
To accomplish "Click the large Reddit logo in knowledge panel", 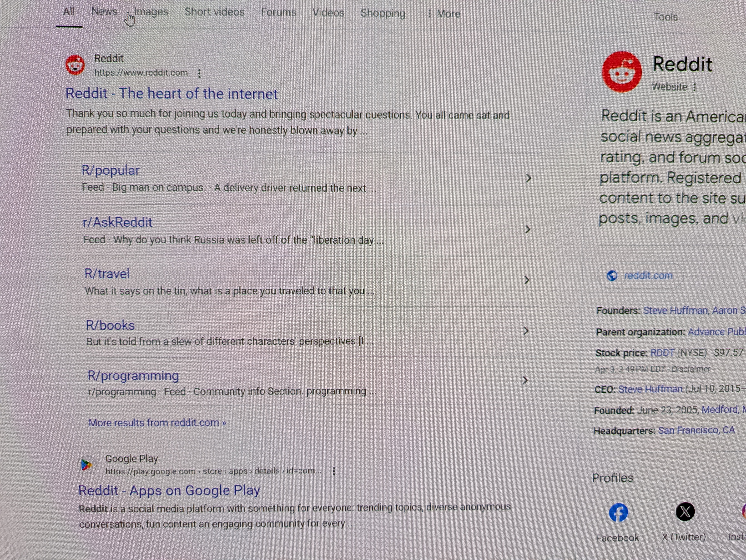I will (x=622, y=72).
